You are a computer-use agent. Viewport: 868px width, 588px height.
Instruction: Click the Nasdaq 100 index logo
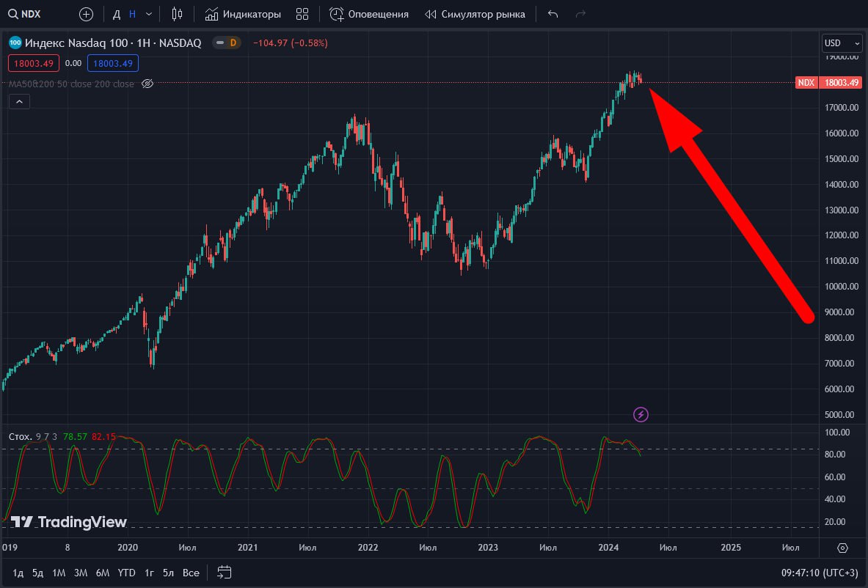(15, 43)
